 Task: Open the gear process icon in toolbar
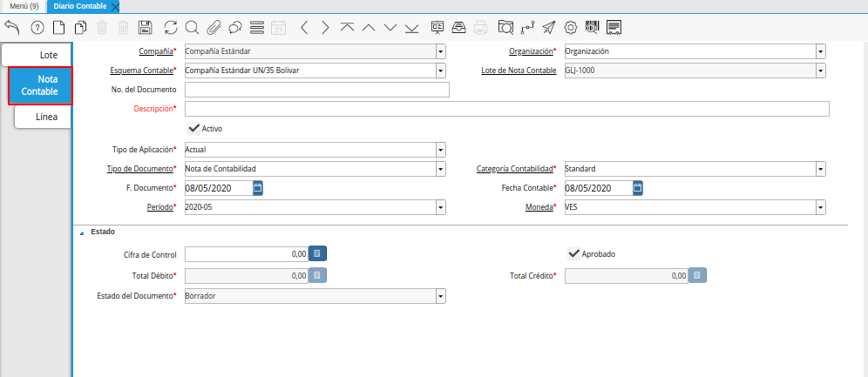(x=571, y=28)
